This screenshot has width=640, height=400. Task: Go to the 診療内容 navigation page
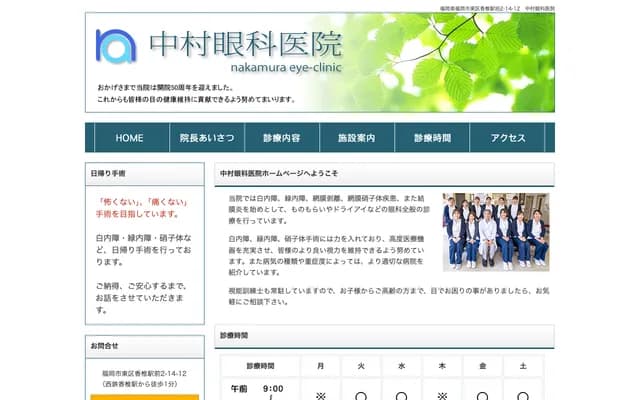(282, 138)
